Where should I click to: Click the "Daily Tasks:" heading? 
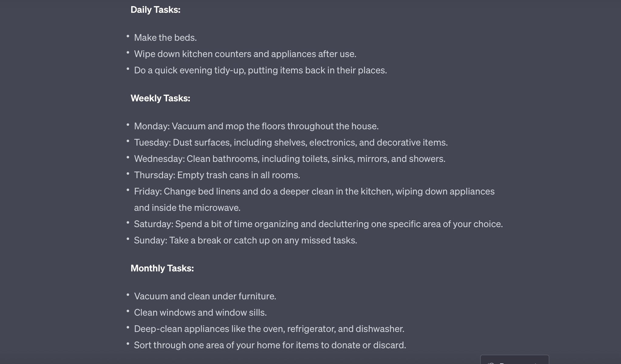coord(155,10)
